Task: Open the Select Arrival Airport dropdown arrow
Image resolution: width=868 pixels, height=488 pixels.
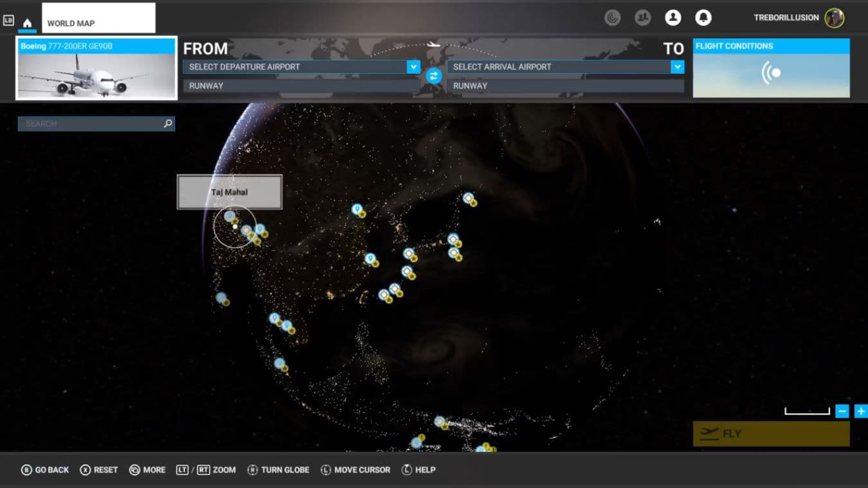Action: [x=677, y=67]
